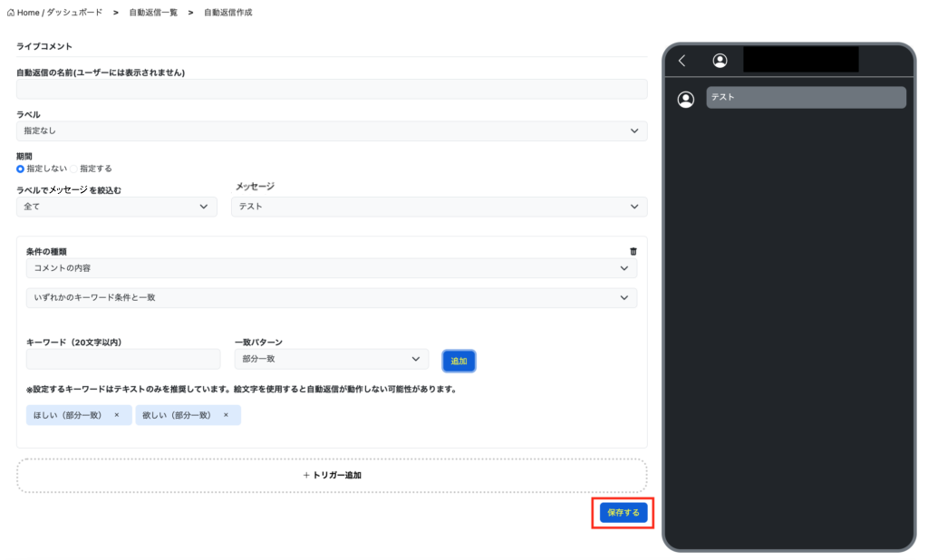The image size is (928, 560).
Task: Select the 指定する period radio button
Action: pyautogui.click(x=74, y=169)
